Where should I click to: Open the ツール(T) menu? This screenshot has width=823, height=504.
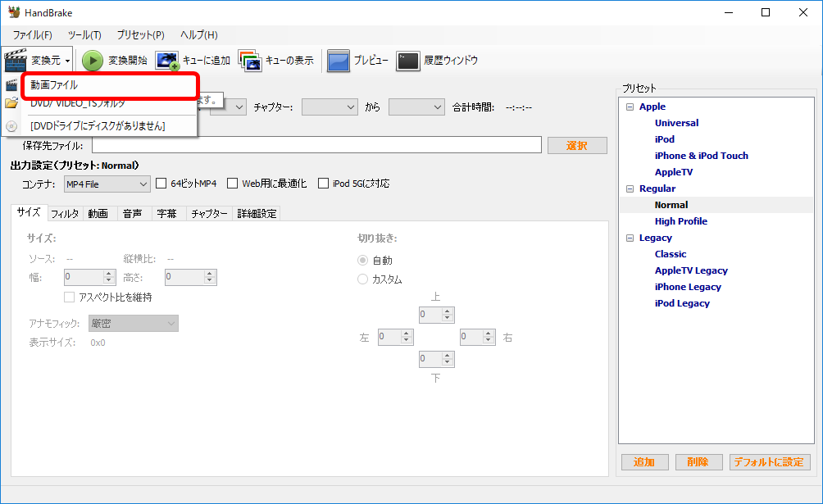point(84,35)
